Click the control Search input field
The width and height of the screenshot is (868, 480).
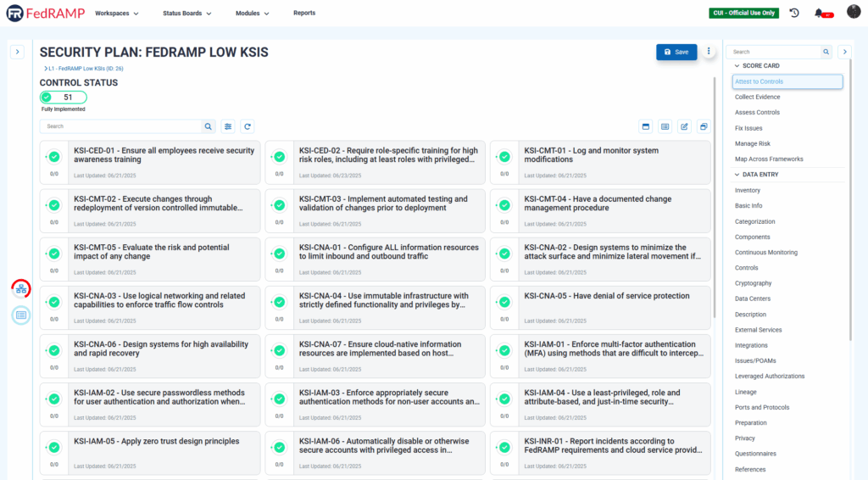pyautogui.click(x=121, y=126)
